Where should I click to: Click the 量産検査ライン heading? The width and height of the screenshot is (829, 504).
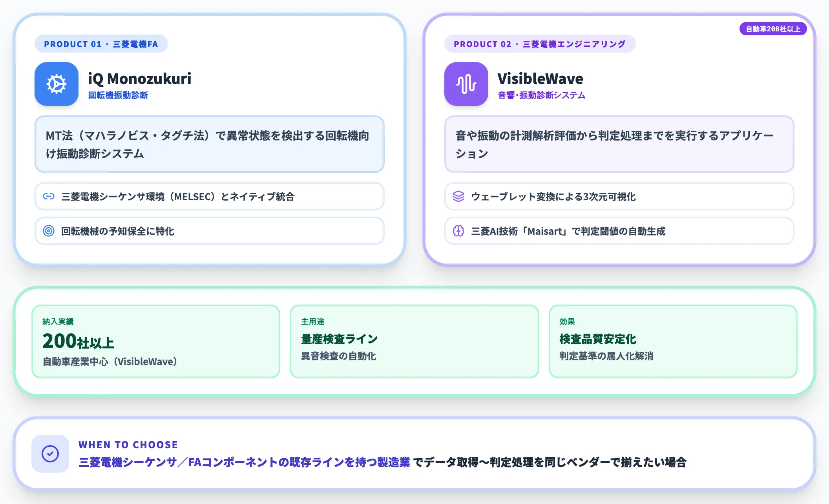[x=340, y=339]
